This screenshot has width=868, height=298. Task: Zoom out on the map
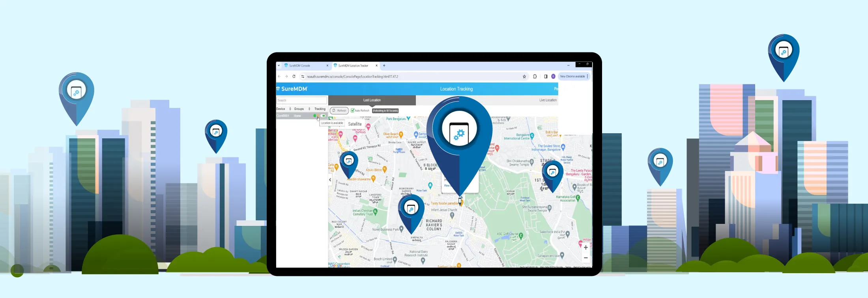pos(586,258)
